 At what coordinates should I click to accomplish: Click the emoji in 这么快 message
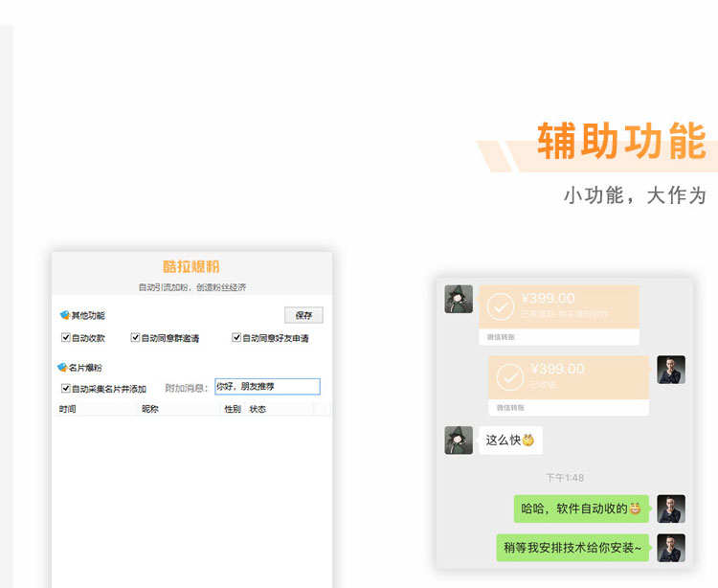(527, 440)
